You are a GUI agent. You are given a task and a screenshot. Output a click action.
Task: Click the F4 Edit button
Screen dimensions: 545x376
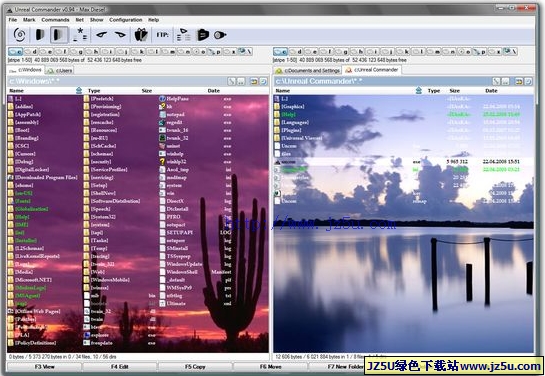(120, 367)
